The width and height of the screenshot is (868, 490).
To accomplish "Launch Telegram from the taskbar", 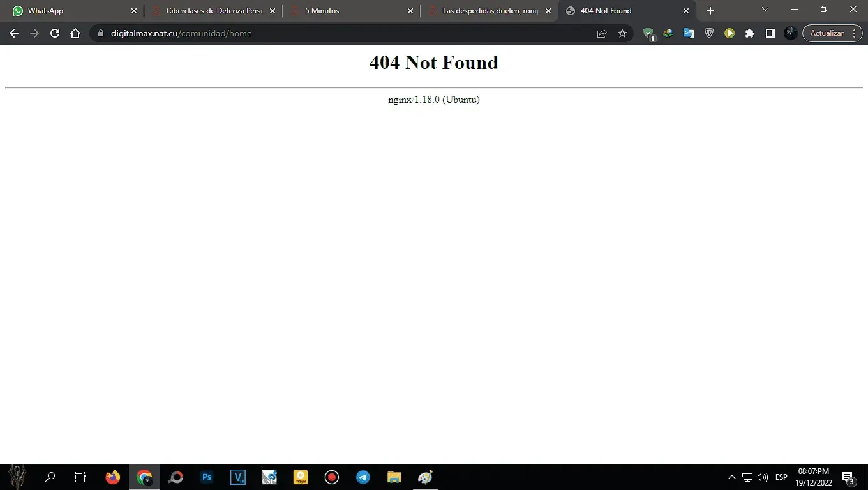I will coord(363,477).
